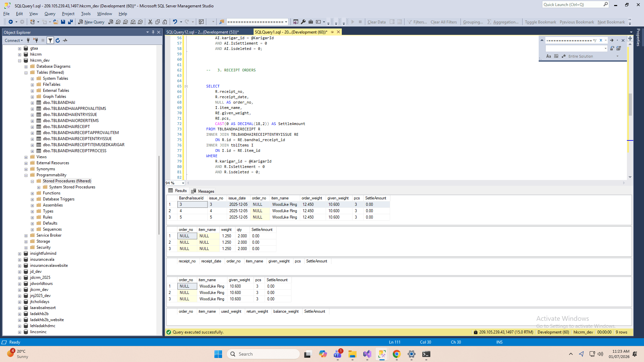644x362 pixels.
Task: Toggle Use Regular Expressions option
Action: click(x=563, y=56)
